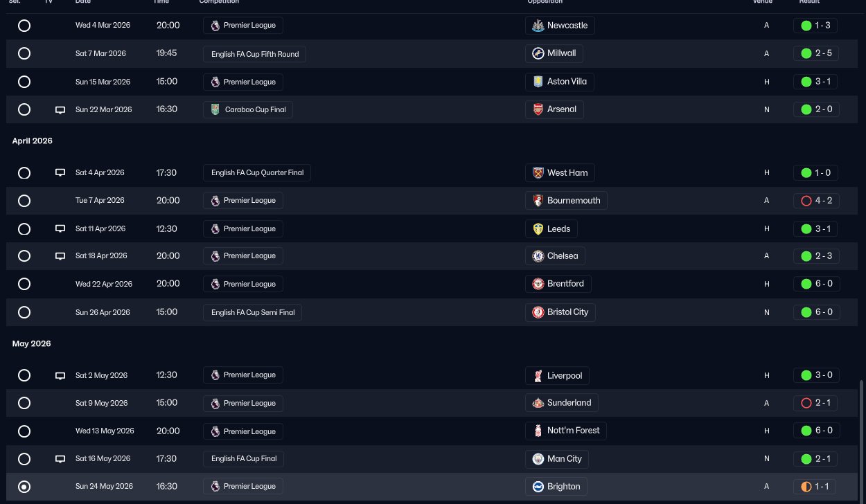Open the English FA Cup Semi Final competition
Image resolution: width=866 pixels, height=504 pixels.
tap(253, 312)
